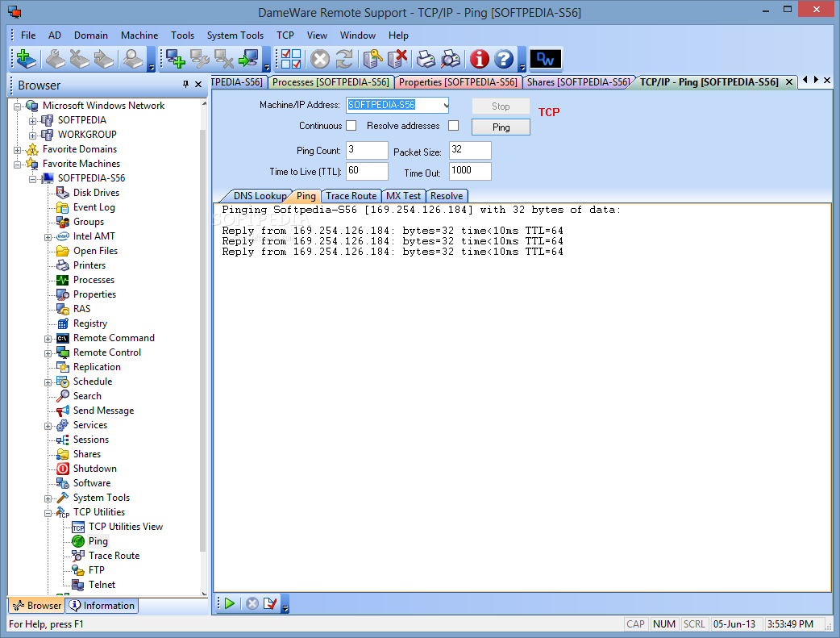
Task: Select Send Message in the tree
Action: tap(103, 411)
